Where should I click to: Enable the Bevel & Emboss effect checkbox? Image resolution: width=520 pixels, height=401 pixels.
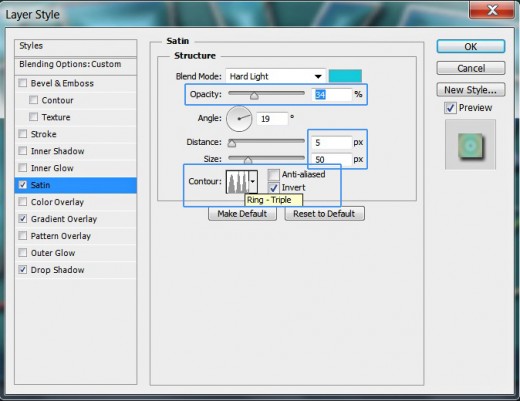click(23, 83)
